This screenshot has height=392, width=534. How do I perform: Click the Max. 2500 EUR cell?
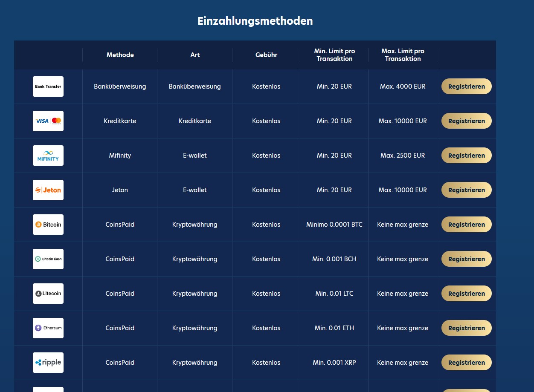click(403, 156)
